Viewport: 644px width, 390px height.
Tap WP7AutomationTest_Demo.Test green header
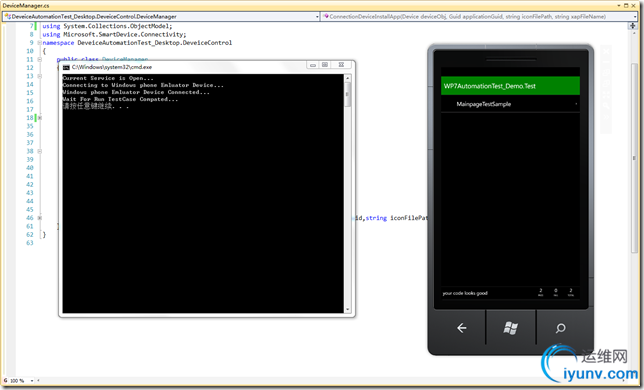coord(510,86)
